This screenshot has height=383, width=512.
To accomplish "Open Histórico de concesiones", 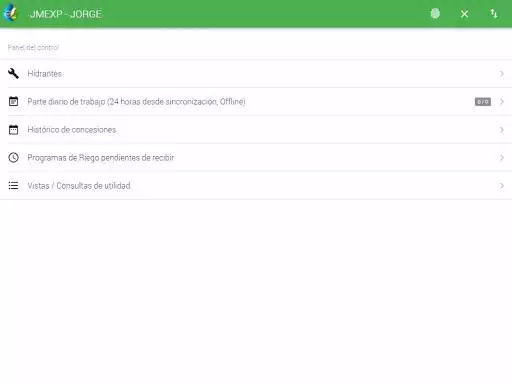I will point(256,130).
